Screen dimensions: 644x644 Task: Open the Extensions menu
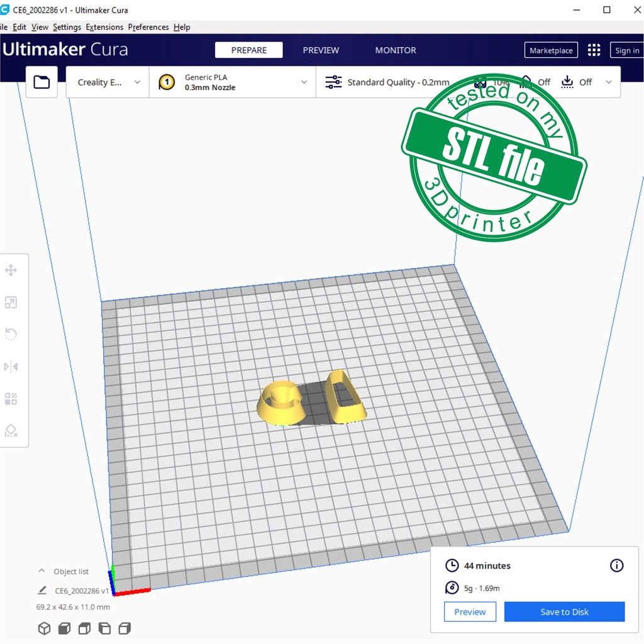(x=104, y=27)
